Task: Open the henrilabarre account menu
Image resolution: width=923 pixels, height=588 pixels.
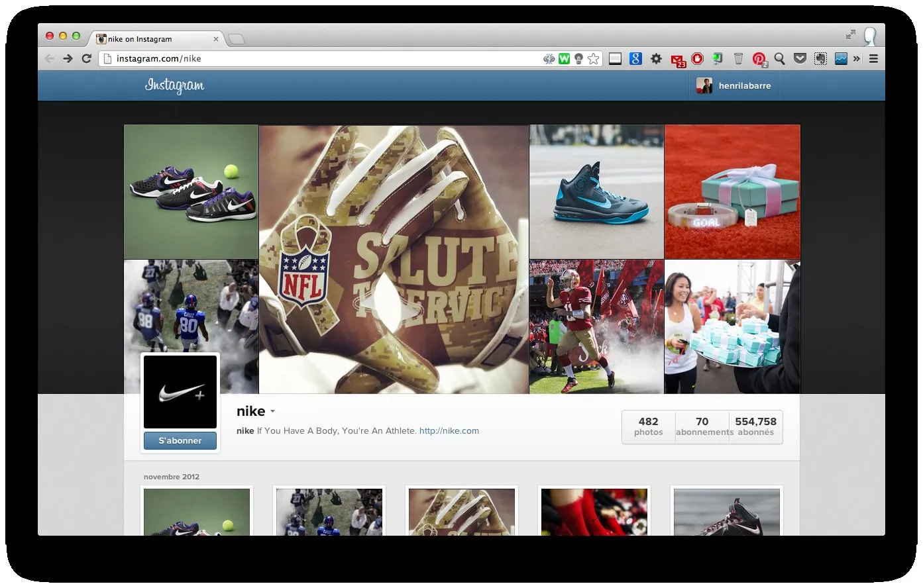Action: 733,86
